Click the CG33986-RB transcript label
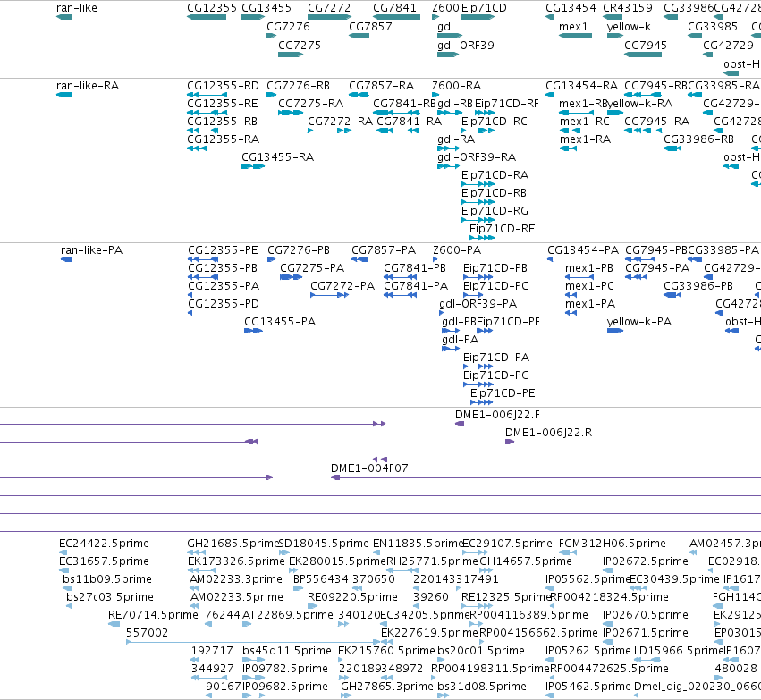 pyautogui.click(x=698, y=139)
